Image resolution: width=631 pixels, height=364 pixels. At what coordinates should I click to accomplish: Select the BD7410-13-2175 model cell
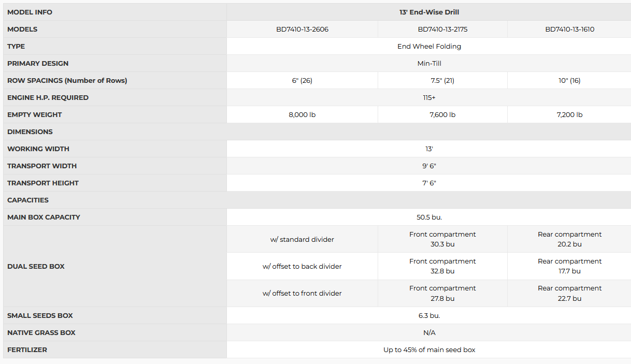(442, 30)
